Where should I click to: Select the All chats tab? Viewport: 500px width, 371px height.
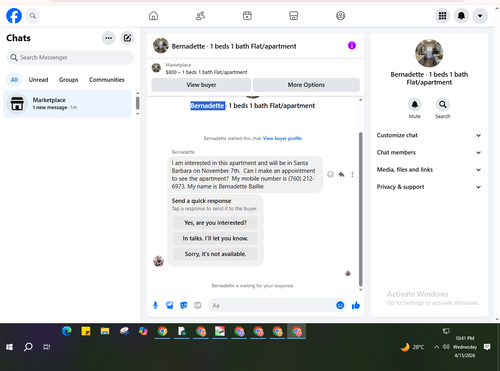pos(14,80)
